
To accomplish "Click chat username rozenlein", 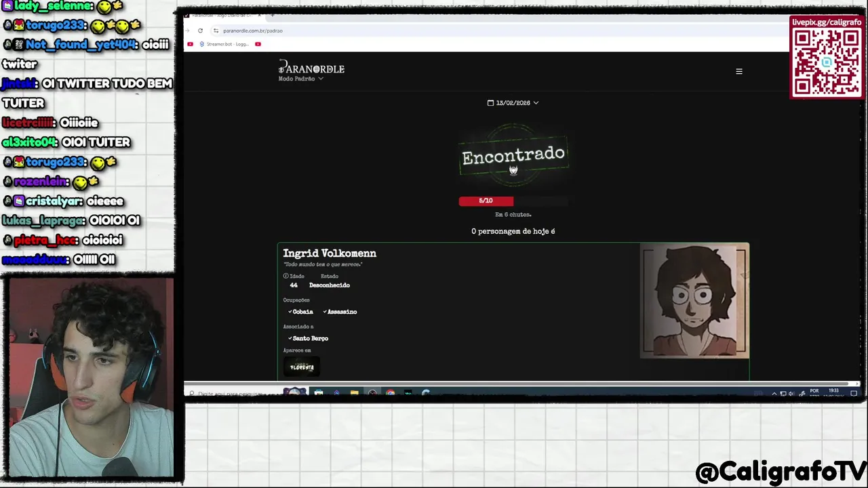I will tap(41, 182).
